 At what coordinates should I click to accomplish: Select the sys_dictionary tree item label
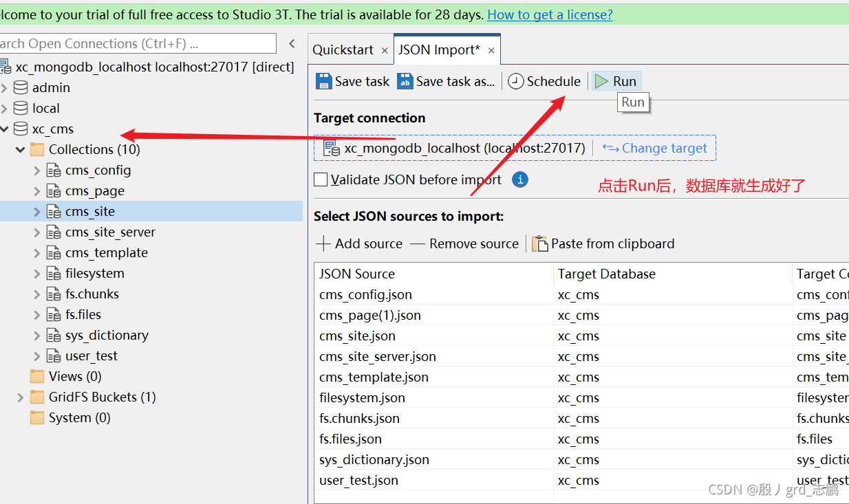click(107, 335)
